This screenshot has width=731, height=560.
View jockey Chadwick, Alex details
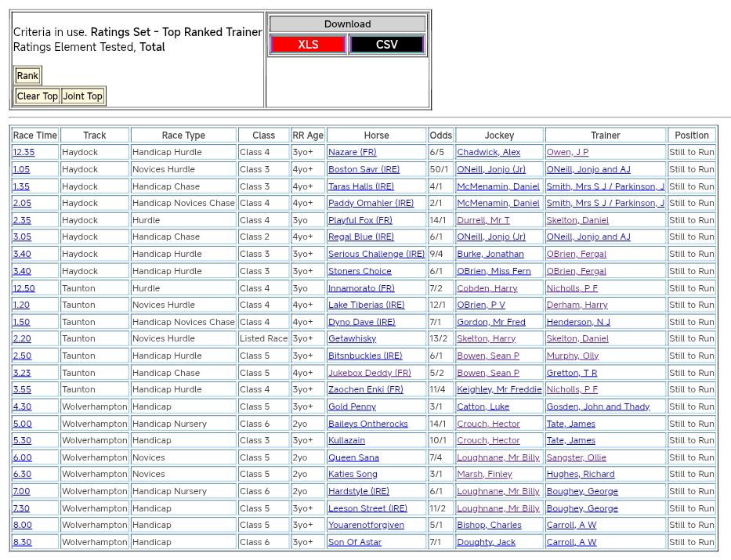[x=488, y=153]
